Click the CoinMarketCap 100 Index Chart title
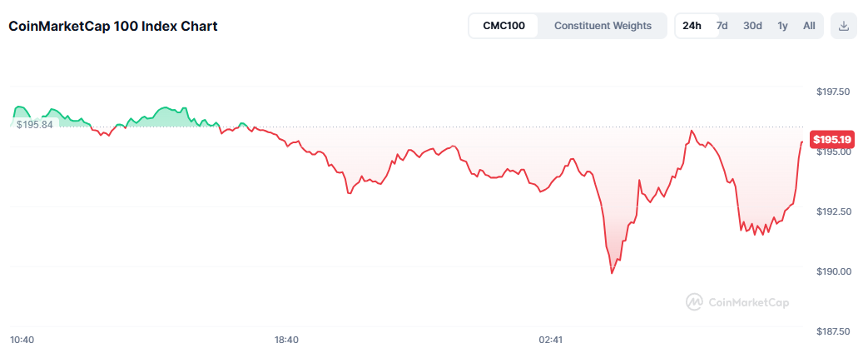Screen dimensions: 868x358 point(113,26)
